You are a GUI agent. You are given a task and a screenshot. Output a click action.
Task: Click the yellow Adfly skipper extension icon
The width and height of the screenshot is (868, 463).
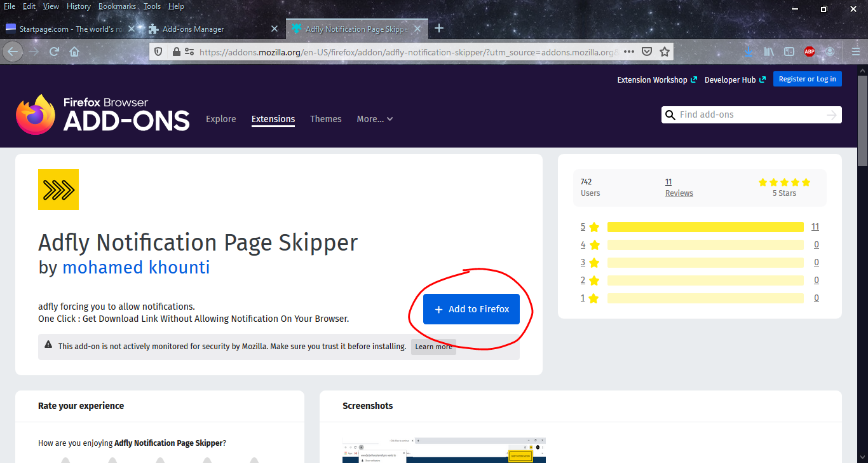click(x=58, y=190)
